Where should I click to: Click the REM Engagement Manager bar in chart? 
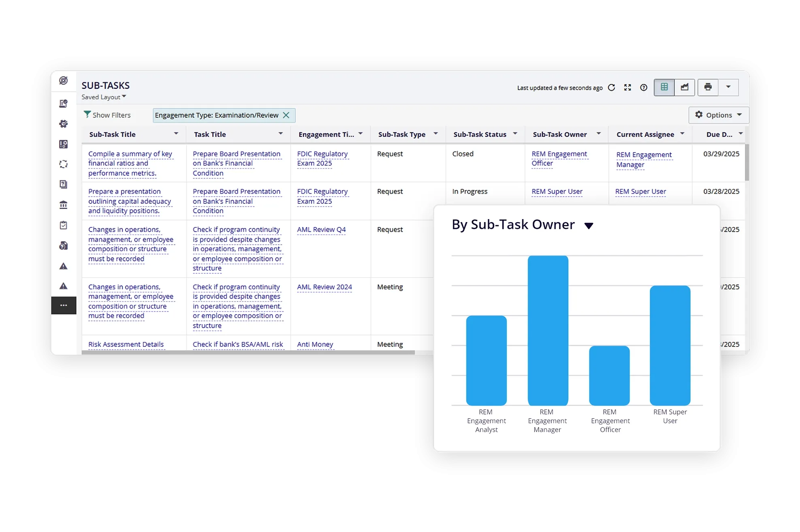[x=548, y=330]
